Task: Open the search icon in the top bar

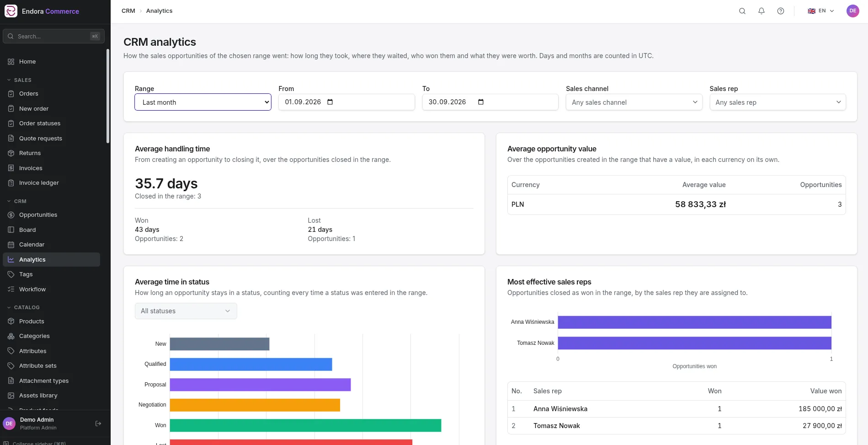Action: 742,11
